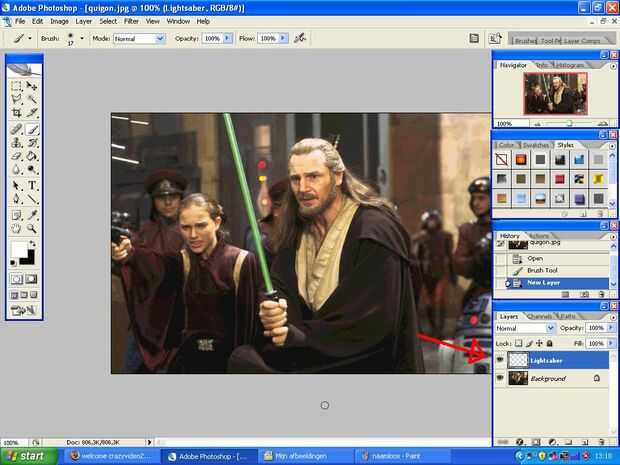The image size is (620, 465).
Task: Select the Path Selection arrow tool
Action: pos(17,185)
